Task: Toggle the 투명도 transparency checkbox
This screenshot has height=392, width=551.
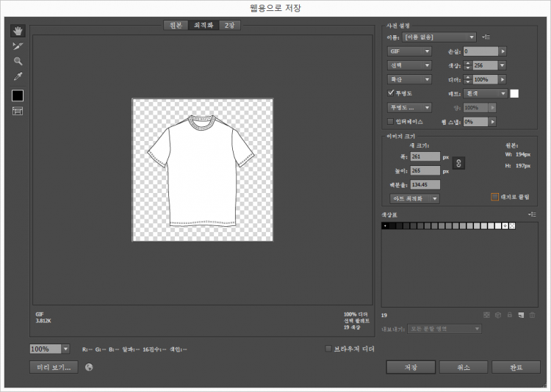Action: 390,93
